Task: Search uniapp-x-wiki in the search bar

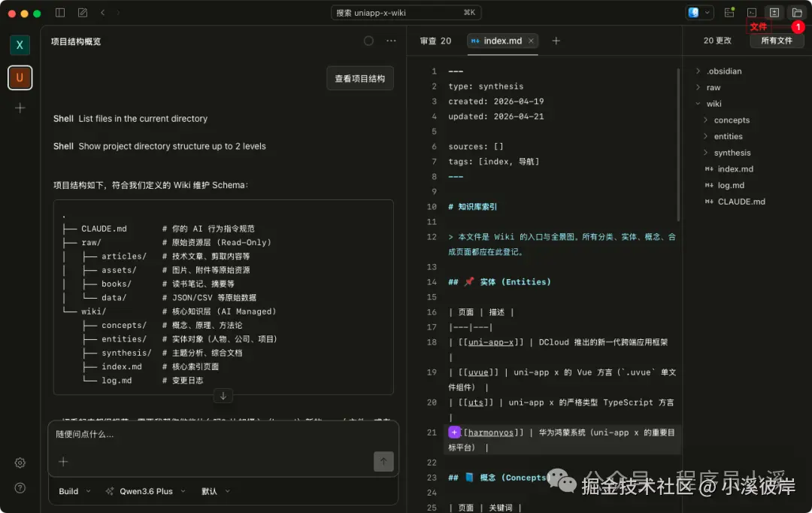Action: pos(406,13)
